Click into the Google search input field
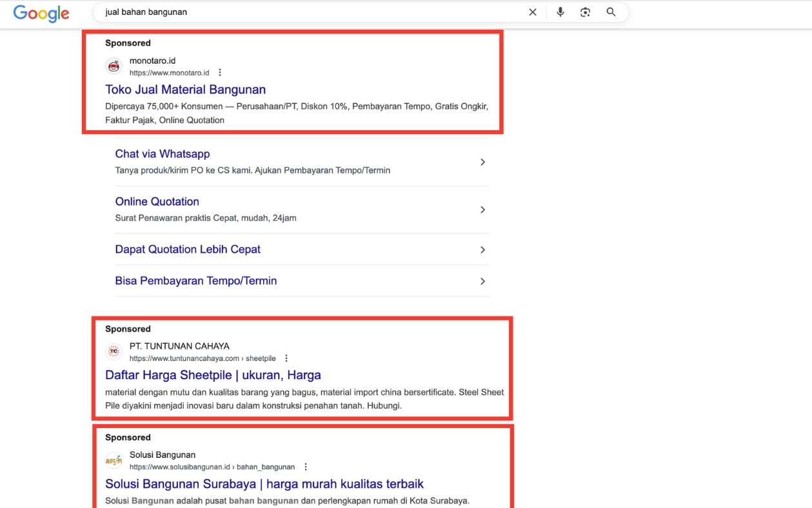The height and width of the screenshot is (508, 812). pos(310,12)
